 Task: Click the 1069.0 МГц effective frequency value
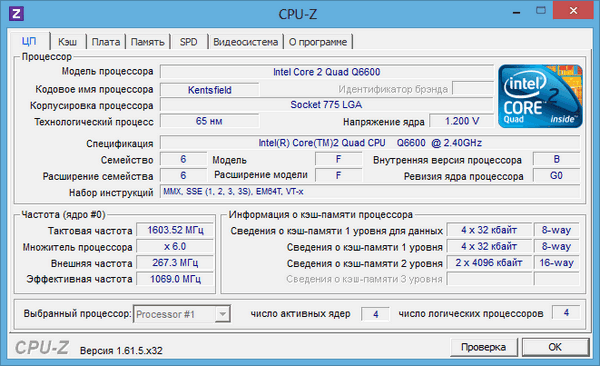tap(175, 279)
